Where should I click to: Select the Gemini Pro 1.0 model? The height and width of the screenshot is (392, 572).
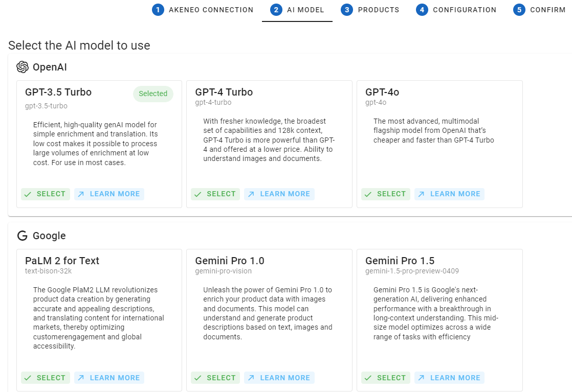pyautogui.click(x=215, y=377)
